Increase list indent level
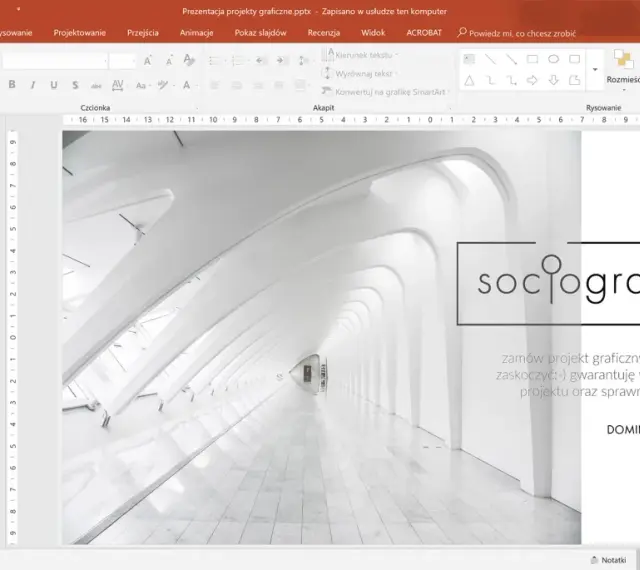The image size is (640, 570). [x=280, y=60]
